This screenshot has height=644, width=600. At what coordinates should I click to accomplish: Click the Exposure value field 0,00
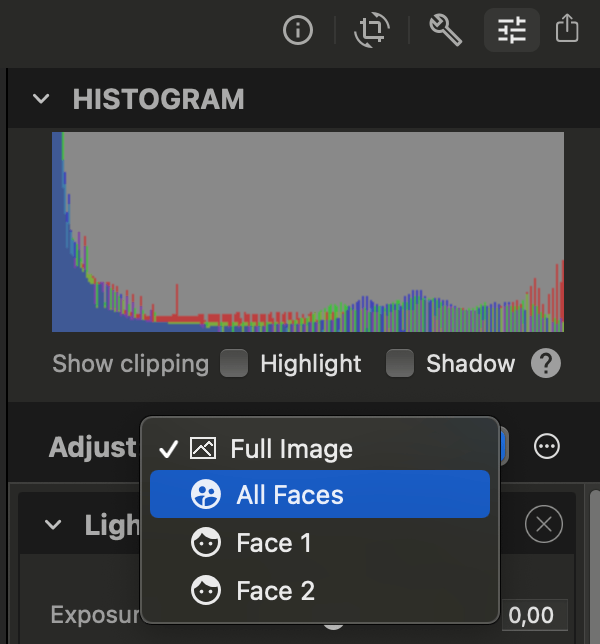(x=535, y=615)
